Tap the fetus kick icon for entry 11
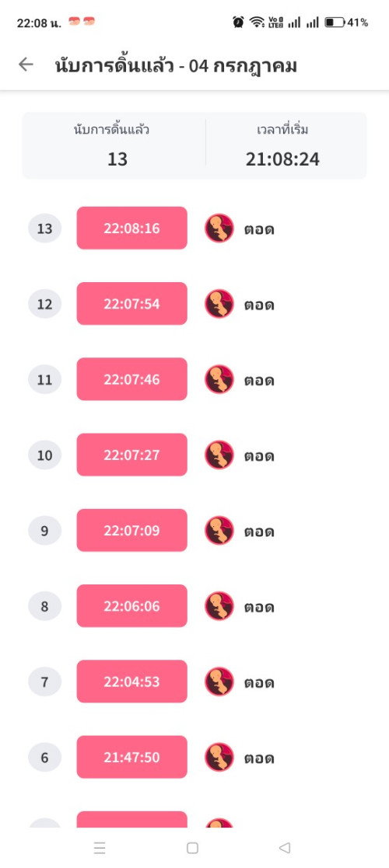 click(x=219, y=379)
